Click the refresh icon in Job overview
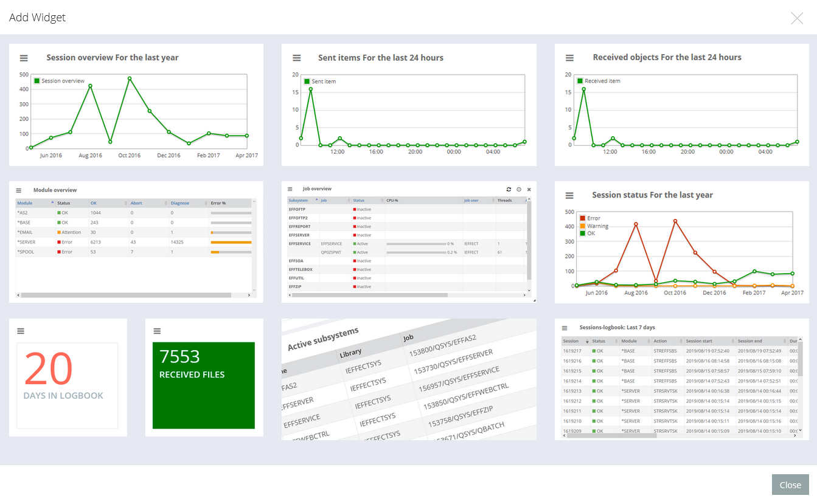The width and height of the screenshot is (817, 504). (x=509, y=190)
